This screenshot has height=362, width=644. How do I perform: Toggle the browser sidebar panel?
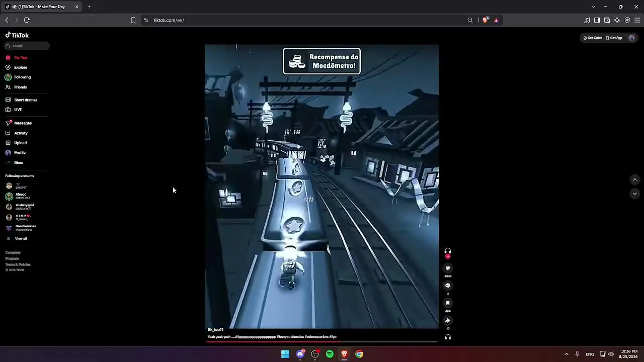coord(597,20)
